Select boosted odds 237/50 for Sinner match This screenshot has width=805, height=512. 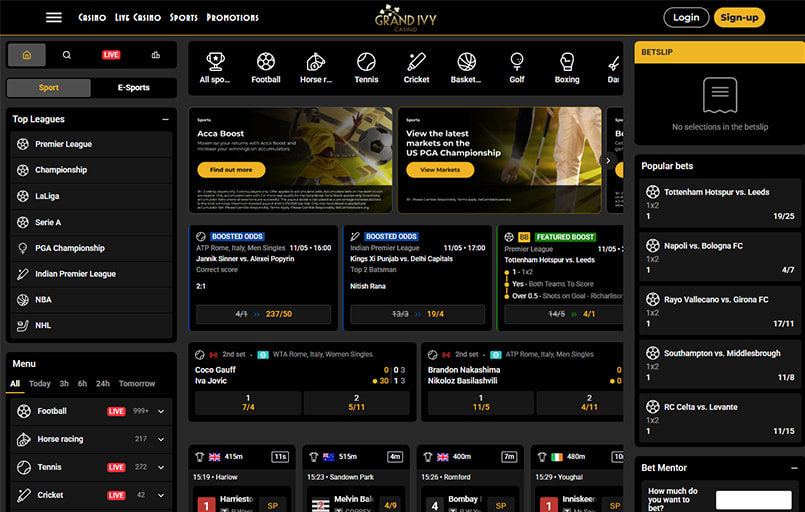263,314
